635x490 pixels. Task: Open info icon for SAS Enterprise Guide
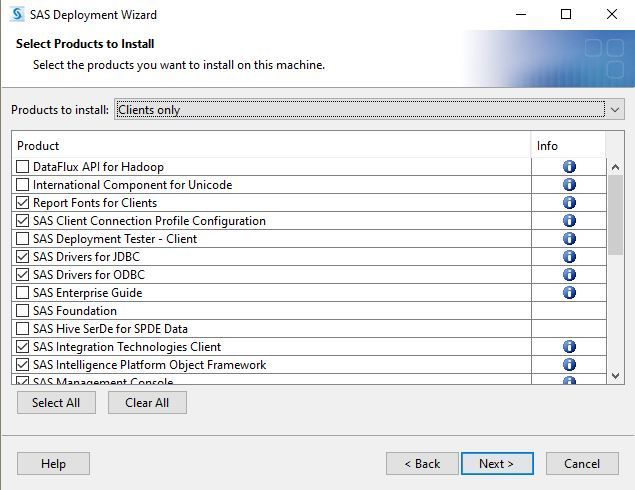(569, 292)
